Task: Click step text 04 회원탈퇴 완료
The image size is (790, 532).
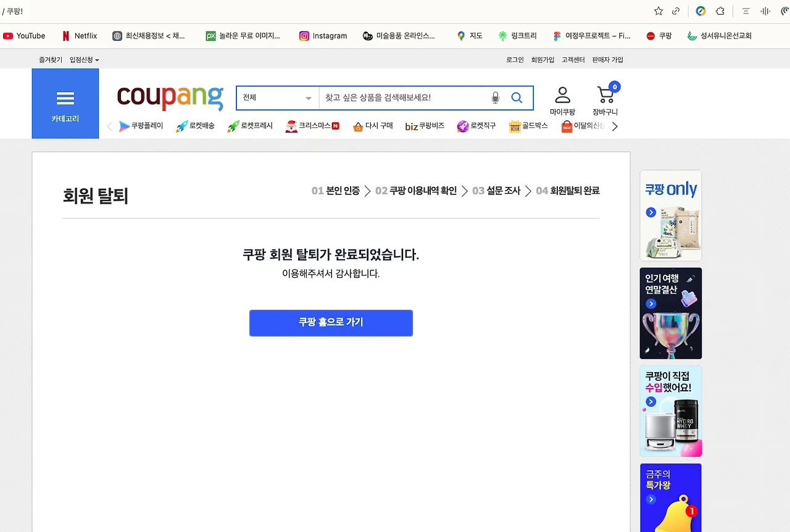Action: 568,191
